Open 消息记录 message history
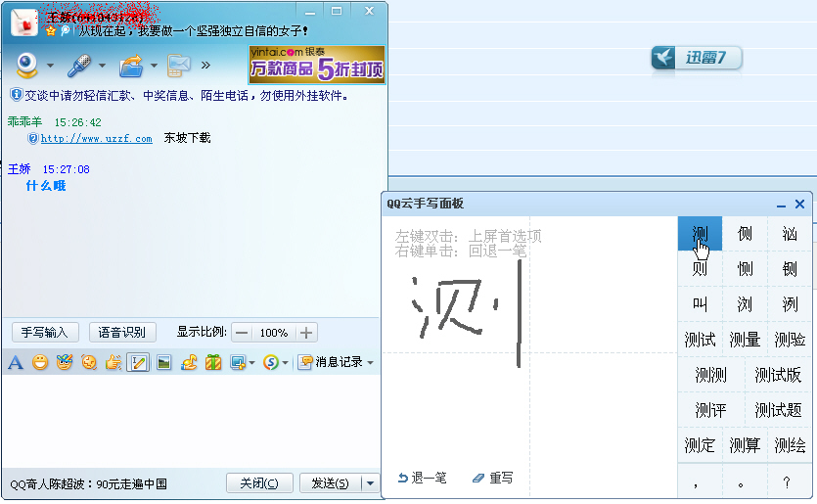The image size is (817, 504). 331,362
